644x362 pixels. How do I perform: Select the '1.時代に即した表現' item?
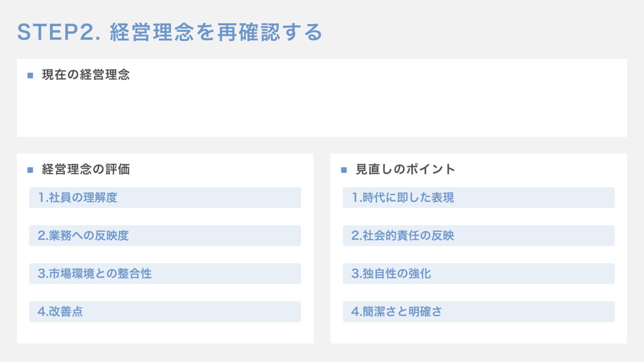[x=478, y=198]
